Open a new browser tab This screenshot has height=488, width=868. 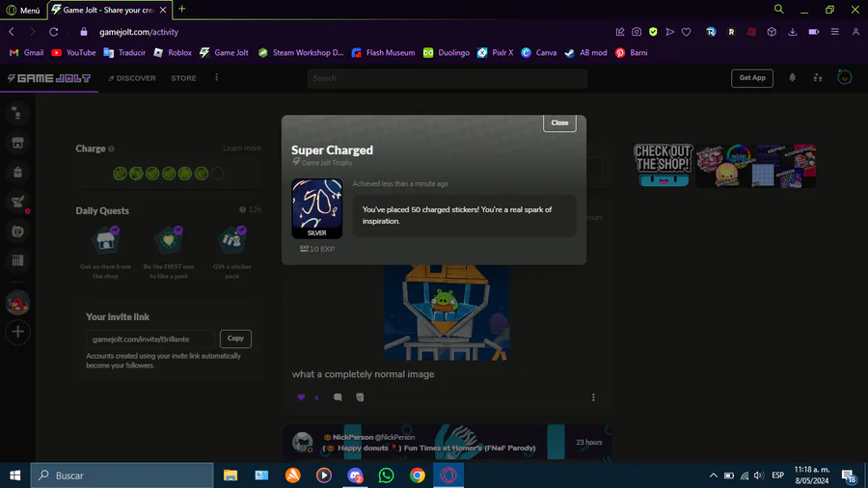tap(182, 9)
